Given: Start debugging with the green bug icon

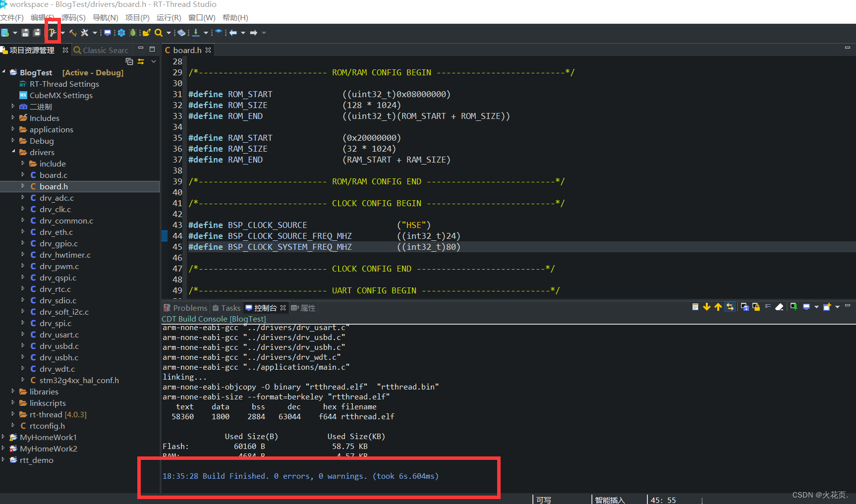Looking at the screenshot, I should tap(133, 33).
